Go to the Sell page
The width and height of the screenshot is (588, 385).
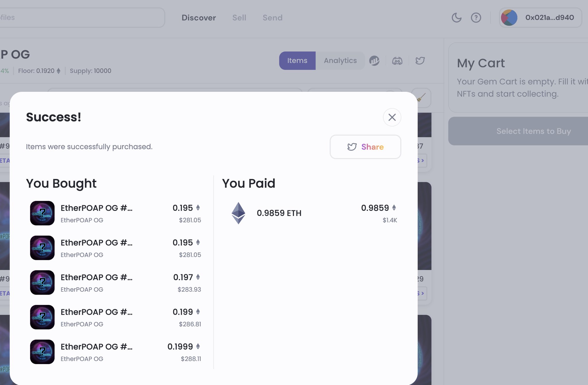coord(239,18)
